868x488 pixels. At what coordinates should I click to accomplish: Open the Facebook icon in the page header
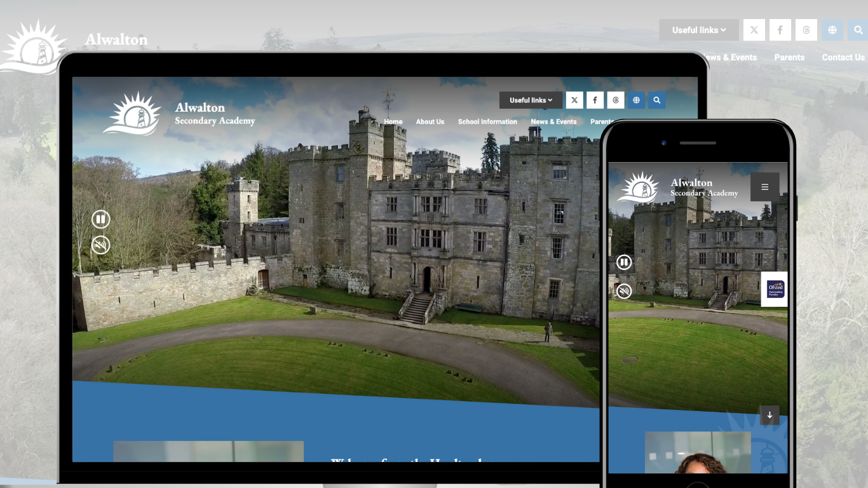pos(780,30)
